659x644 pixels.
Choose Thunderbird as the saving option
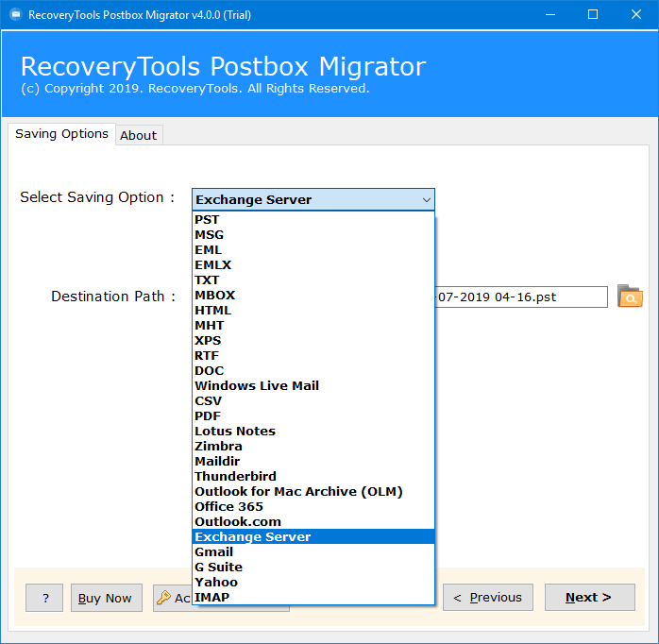313,476
